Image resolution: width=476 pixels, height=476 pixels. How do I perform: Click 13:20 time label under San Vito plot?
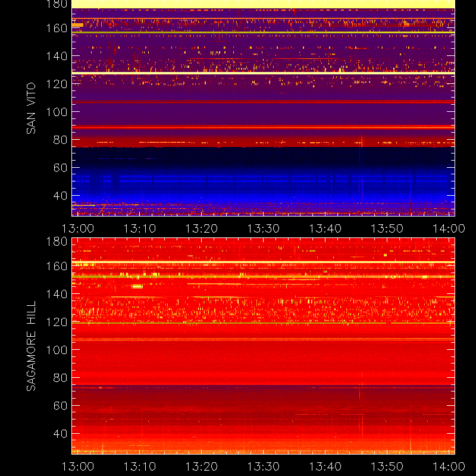click(x=202, y=228)
